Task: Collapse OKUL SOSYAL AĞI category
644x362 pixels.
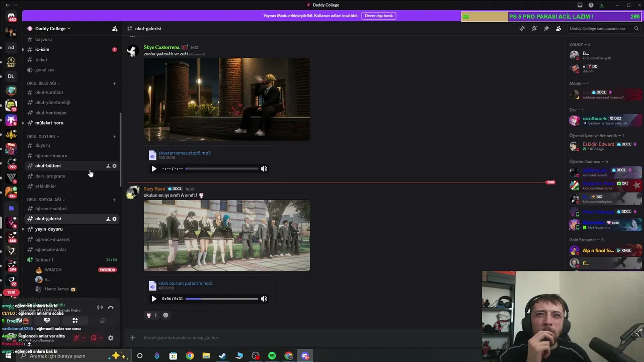Action: [x=45, y=200]
